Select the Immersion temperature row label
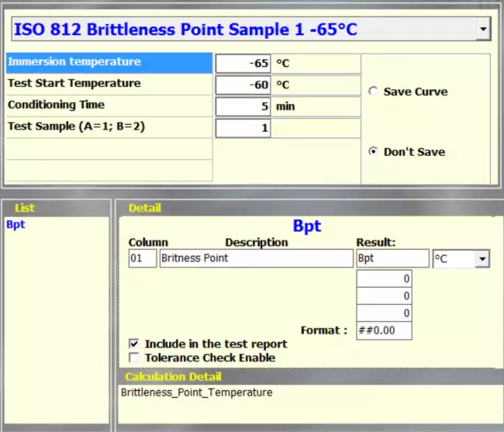The height and width of the screenshot is (432, 504). point(109,63)
